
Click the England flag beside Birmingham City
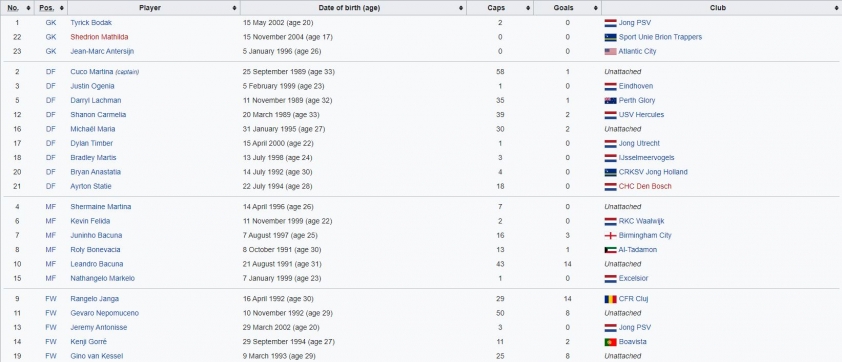pos(610,236)
